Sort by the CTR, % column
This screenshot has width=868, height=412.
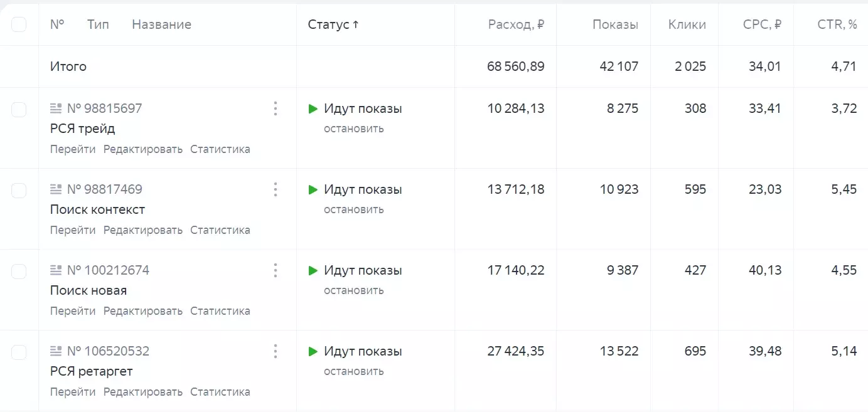point(837,24)
